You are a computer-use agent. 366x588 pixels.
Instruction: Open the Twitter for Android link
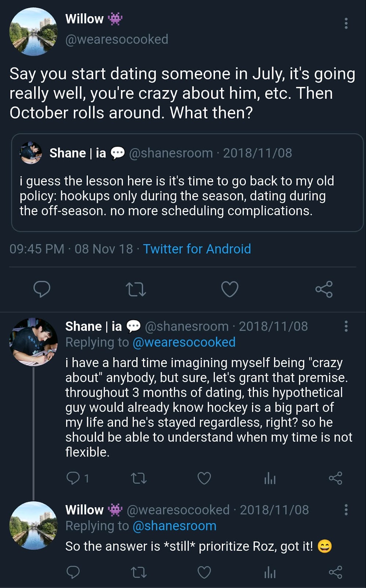(x=197, y=249)
